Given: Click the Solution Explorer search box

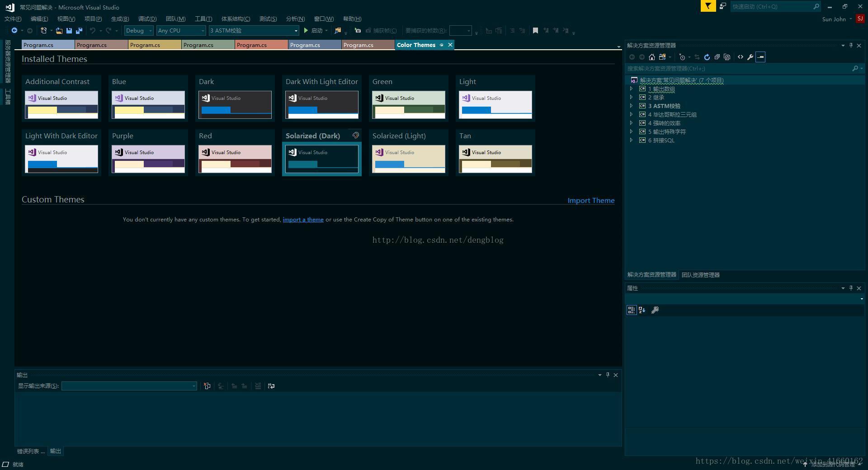Looking at the screenshot, I should coord(738,69).
